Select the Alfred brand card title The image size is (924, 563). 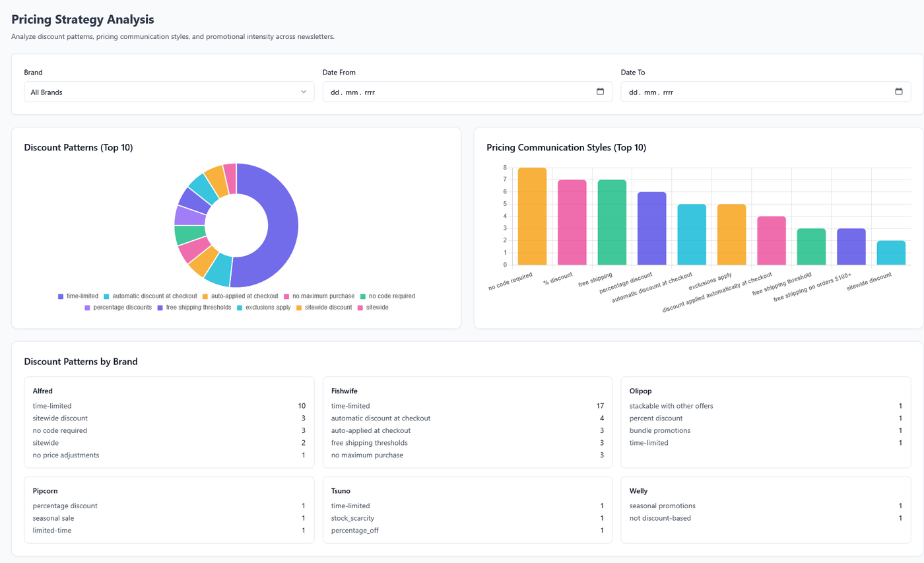point(42,391)
